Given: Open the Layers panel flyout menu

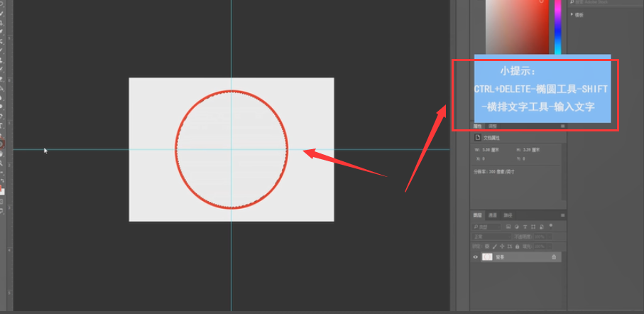Looking at the screenshot, I should pos(562,215).
